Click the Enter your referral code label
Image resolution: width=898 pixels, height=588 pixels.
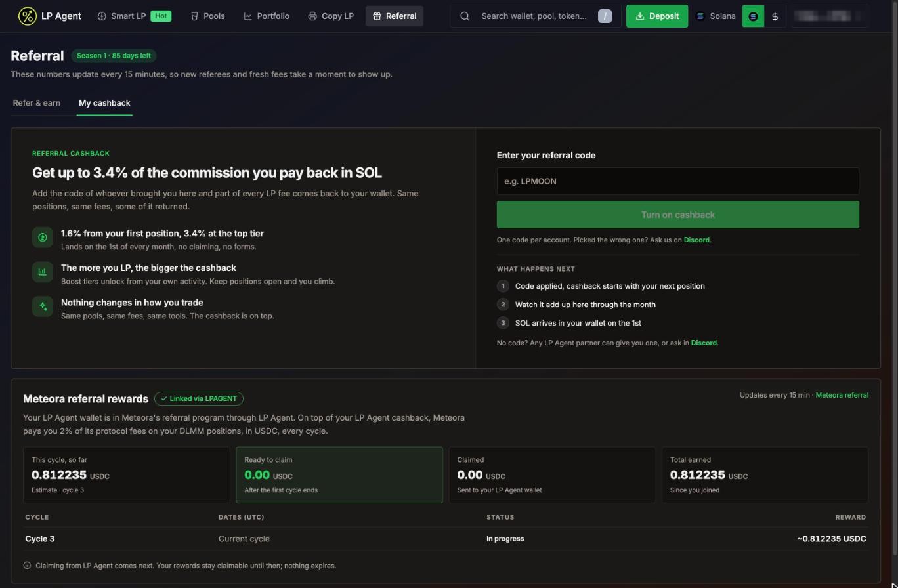[x=546, y=155]
